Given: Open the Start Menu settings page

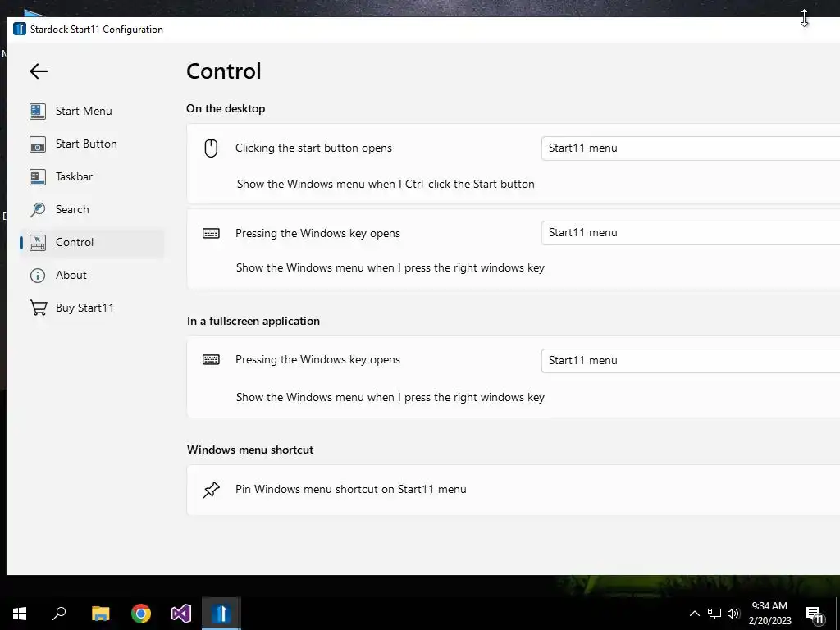Looking at the screenshot, I should [x=92, y=111].
